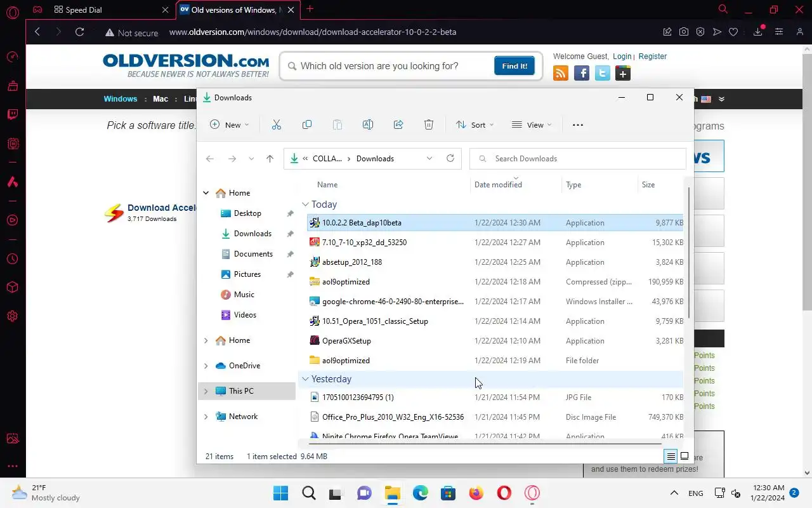Select 7.10_7-10_xp32_dd_53250 file
812x508 pixels.
[495, 243]
